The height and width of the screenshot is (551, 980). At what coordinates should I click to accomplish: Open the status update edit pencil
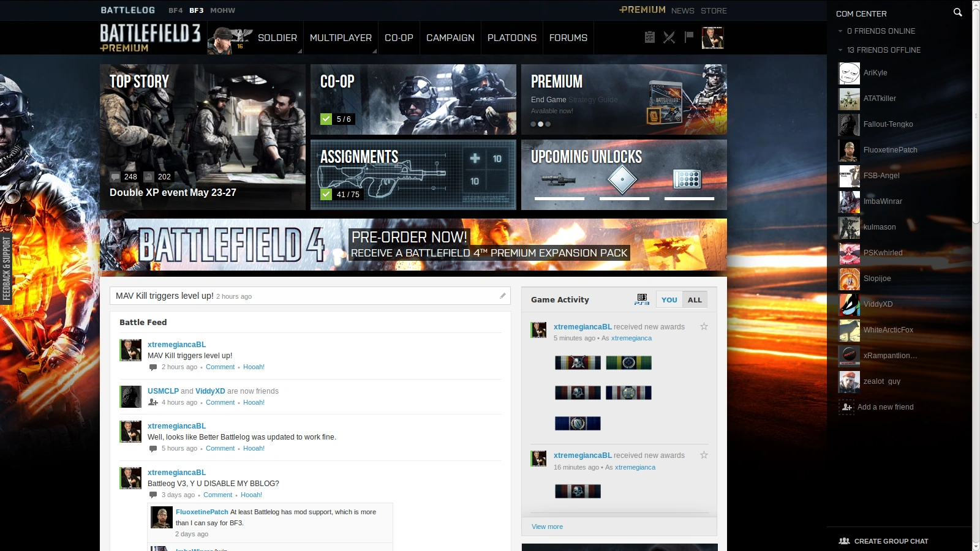pos(502,296)
